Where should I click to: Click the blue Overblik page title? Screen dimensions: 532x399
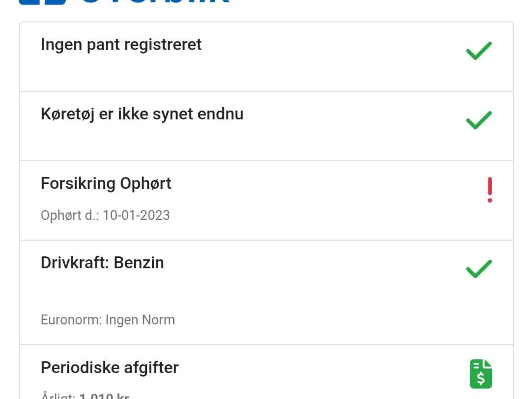tap(155, 2)
